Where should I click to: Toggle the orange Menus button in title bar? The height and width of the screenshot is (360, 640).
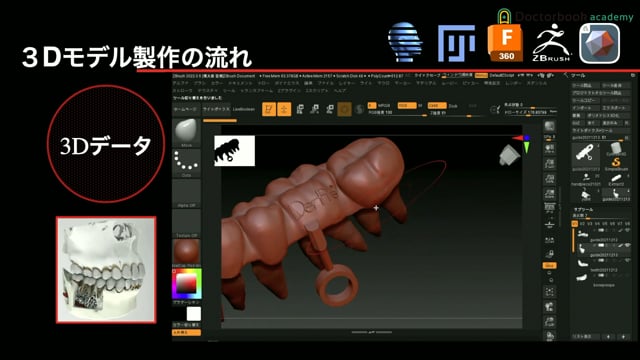481,76
